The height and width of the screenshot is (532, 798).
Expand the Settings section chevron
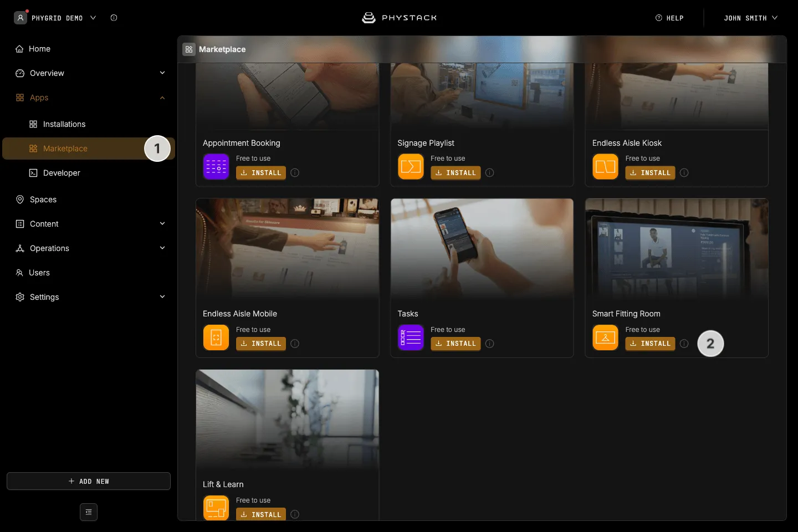[x=162, y=297]
